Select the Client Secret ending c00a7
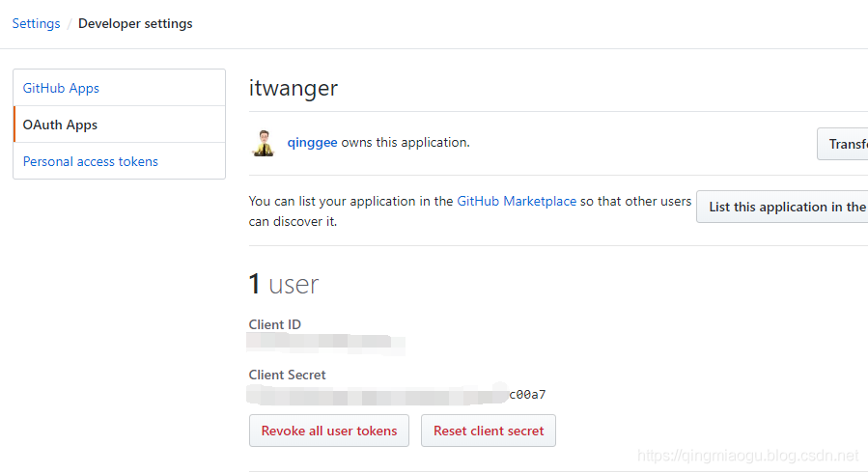Viewport: 868px width, 473px height. tap(397, 395)
